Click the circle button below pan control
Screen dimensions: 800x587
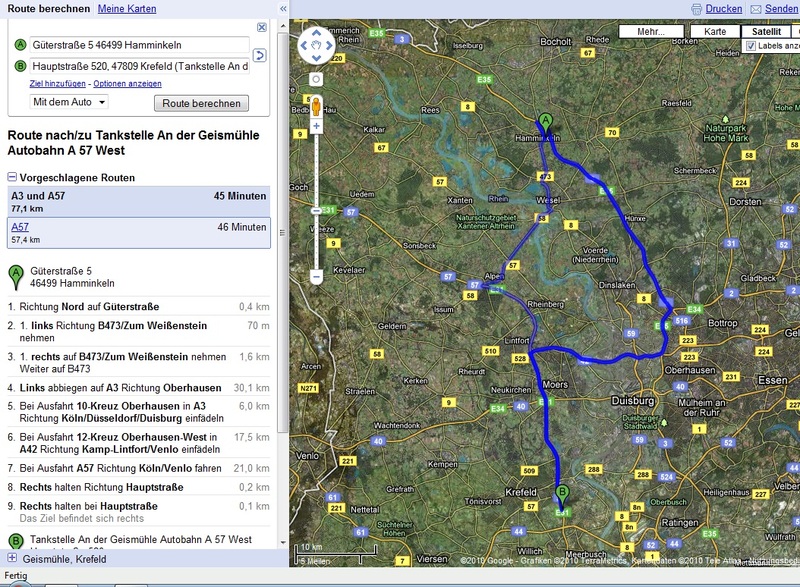point(316,79)
